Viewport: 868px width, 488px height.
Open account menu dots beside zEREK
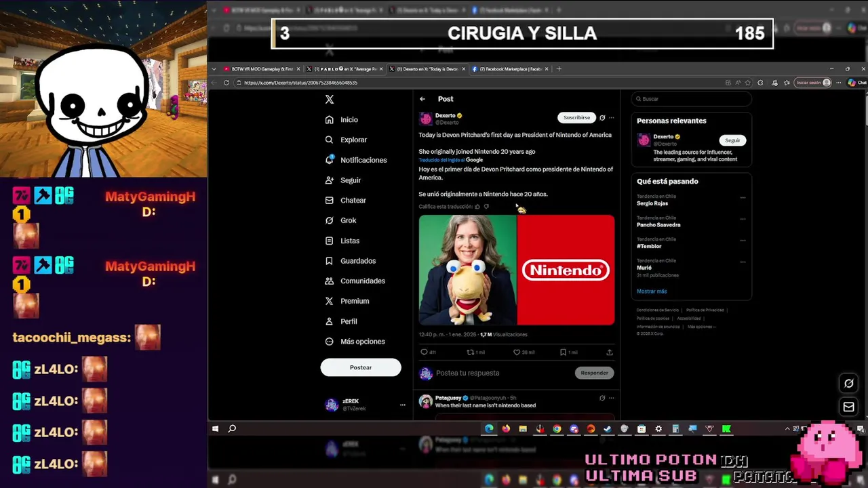[403, 405]
